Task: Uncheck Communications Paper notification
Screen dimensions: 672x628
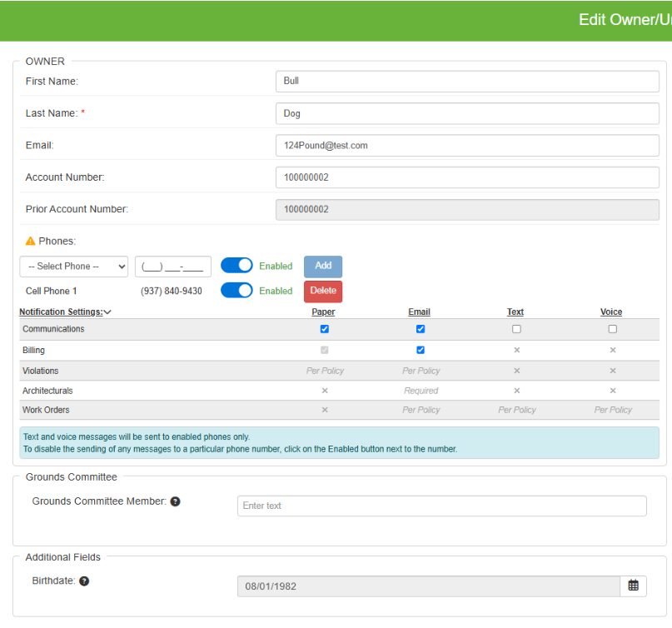Action: pyautogui.click(x=325, y=329)
